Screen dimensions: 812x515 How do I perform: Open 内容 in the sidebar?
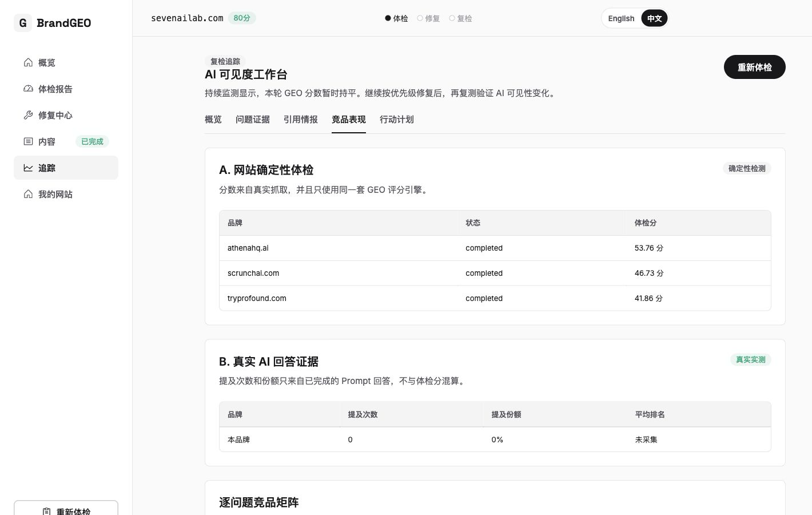tap(66, 141)
